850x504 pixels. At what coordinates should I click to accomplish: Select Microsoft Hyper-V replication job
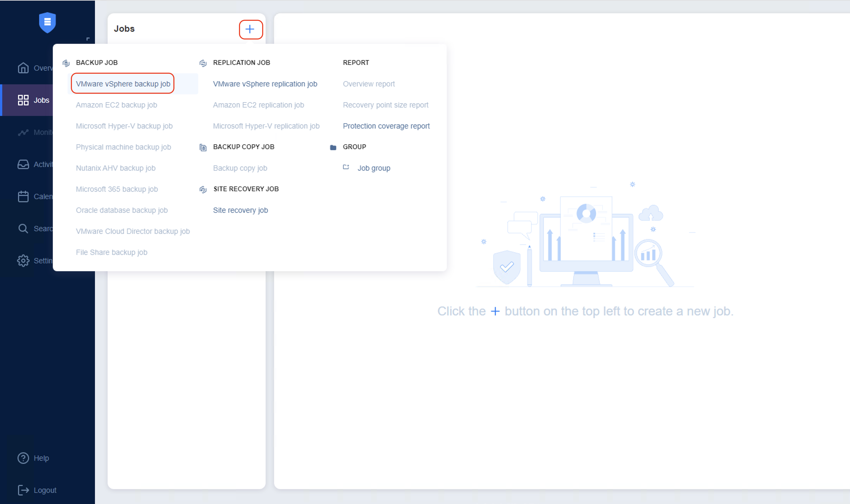(x=266, y=126)
